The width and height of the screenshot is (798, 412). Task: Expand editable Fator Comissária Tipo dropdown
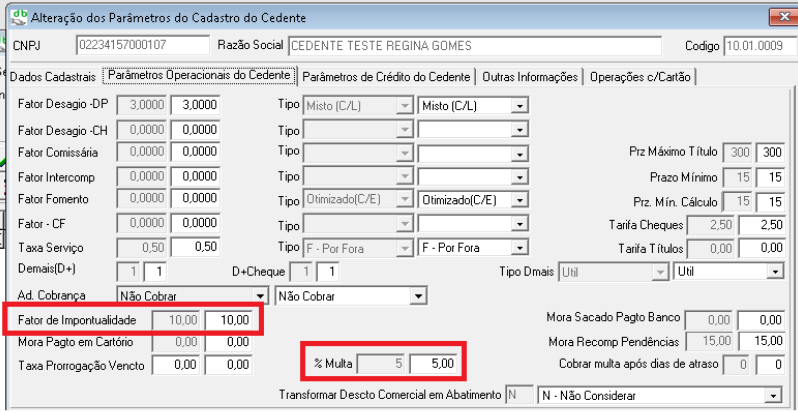tap(518, 153)
